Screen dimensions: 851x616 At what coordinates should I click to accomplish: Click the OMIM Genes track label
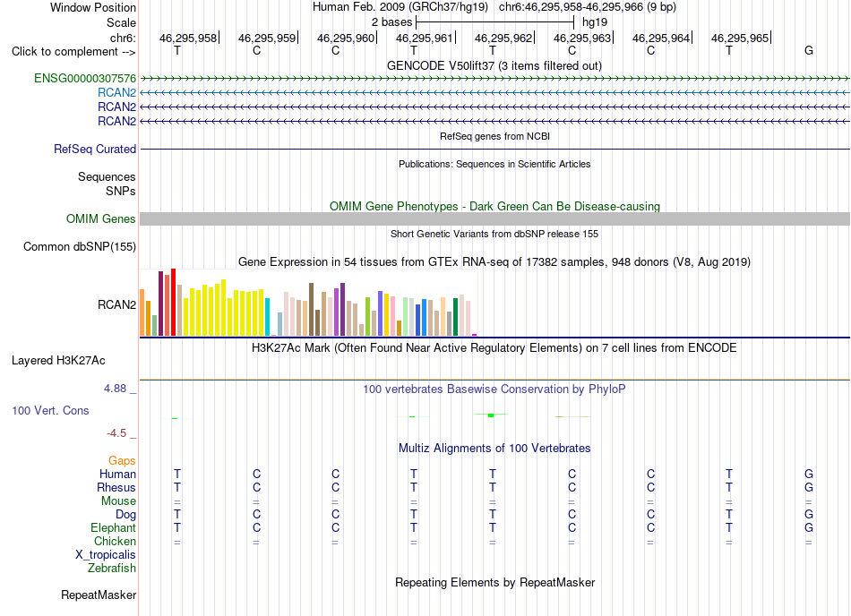(x=101, y=219)
